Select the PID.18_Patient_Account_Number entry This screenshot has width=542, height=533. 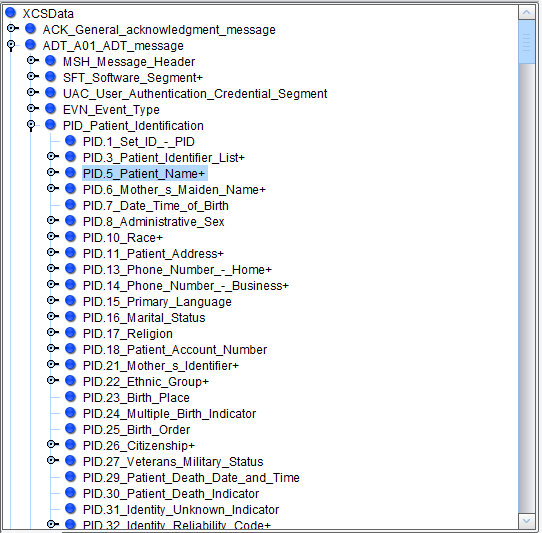pyautogui.click(x=175, y=350)
